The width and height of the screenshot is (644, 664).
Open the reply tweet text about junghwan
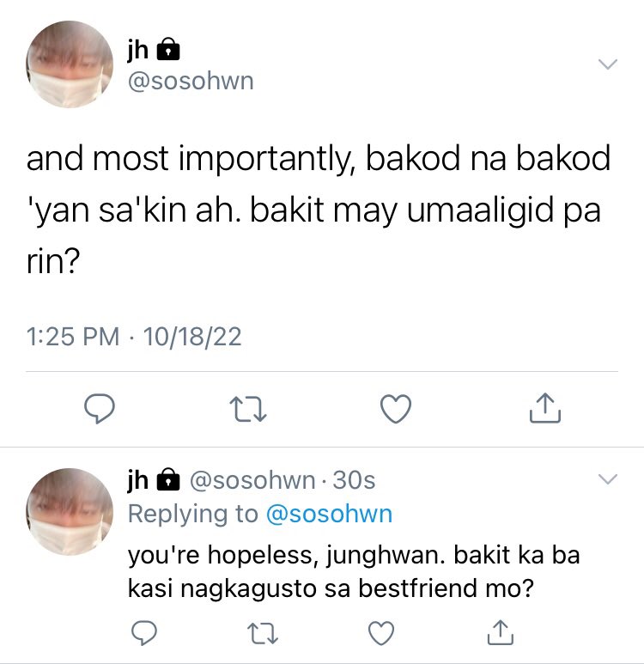[354, 572]
